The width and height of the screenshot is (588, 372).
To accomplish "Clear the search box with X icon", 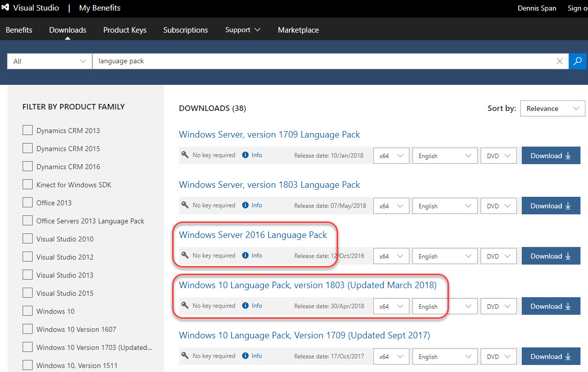I will [559, 61].
